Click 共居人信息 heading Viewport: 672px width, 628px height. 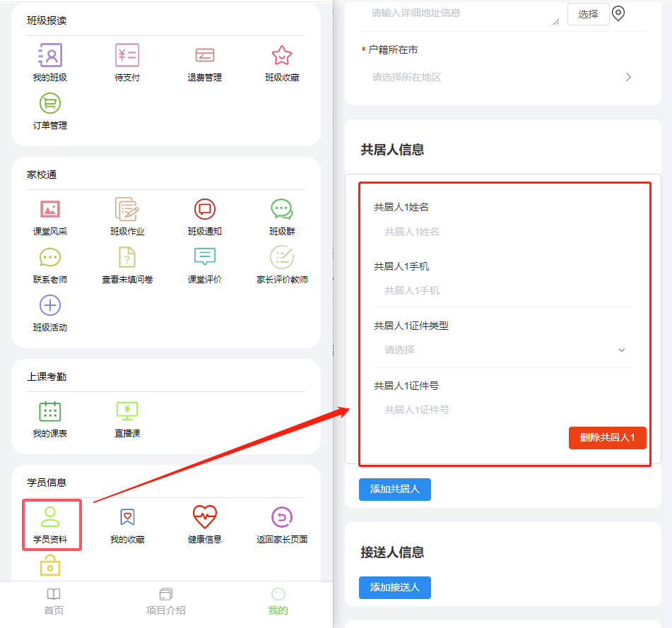click(x=392, y=150)
